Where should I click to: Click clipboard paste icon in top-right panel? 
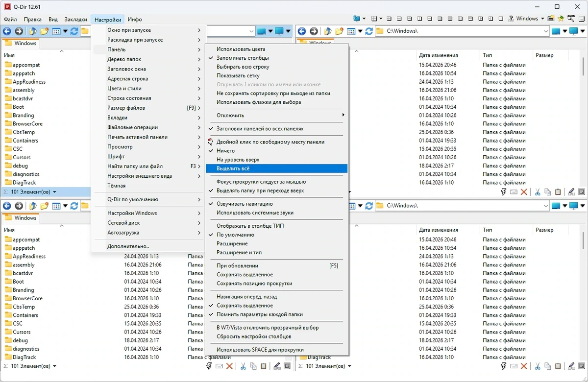tap(559, 192)
